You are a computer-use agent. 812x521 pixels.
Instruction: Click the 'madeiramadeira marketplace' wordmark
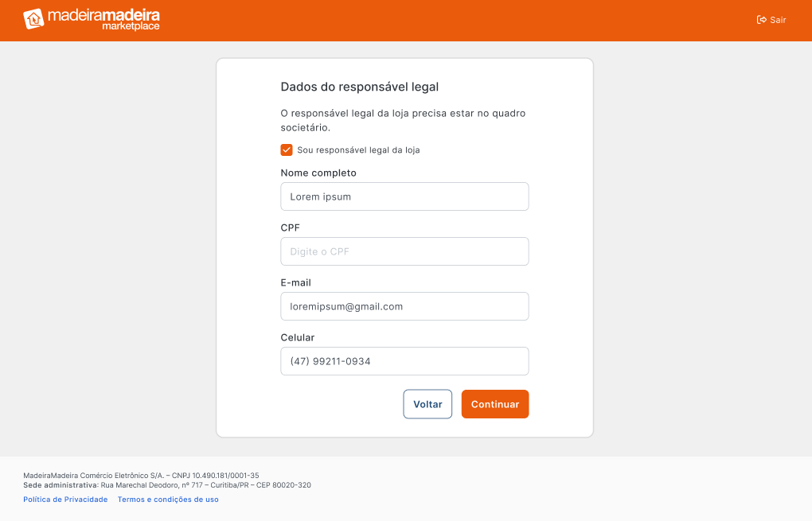coord(103,19)
